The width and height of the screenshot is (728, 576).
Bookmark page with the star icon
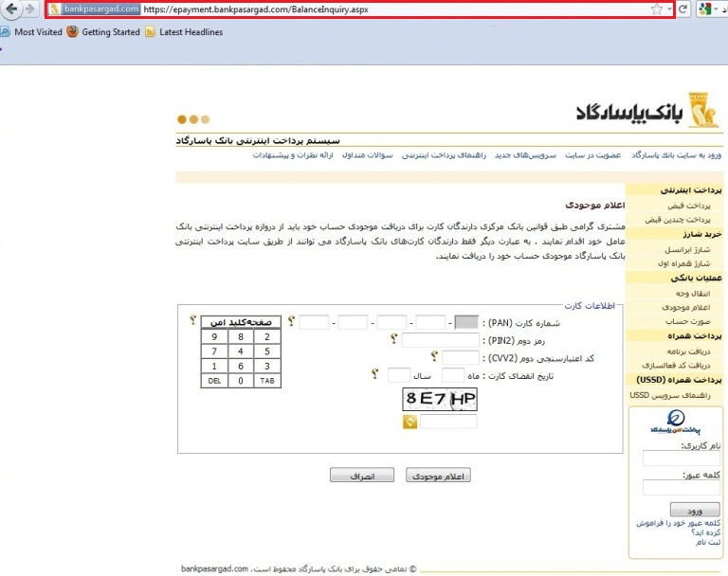click(x=657, y=9)
